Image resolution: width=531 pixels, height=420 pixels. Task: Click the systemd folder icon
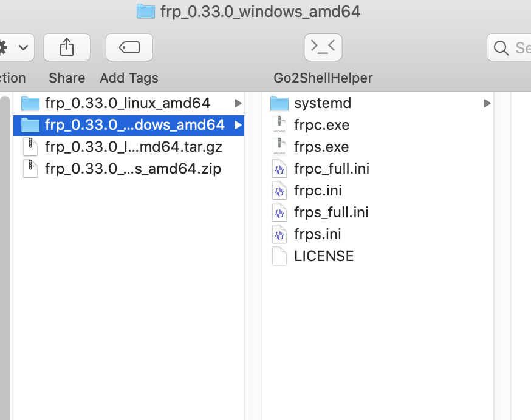click(279, 103)
